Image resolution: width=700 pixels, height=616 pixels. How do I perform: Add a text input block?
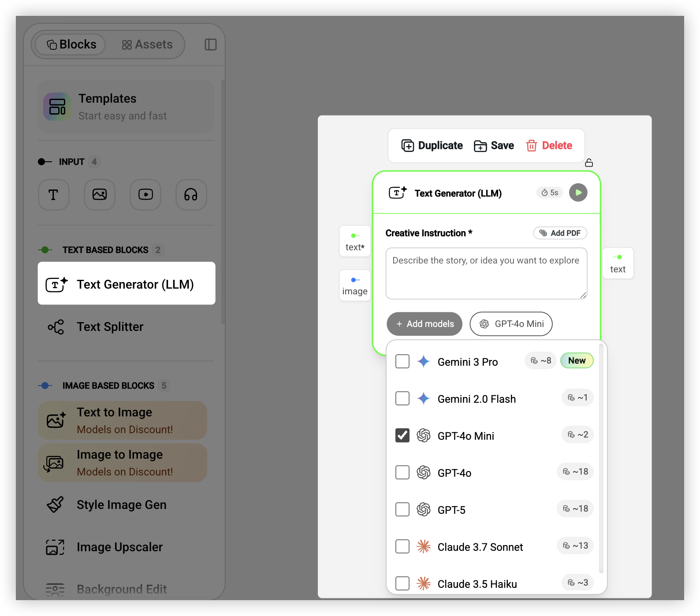point(54,194)
